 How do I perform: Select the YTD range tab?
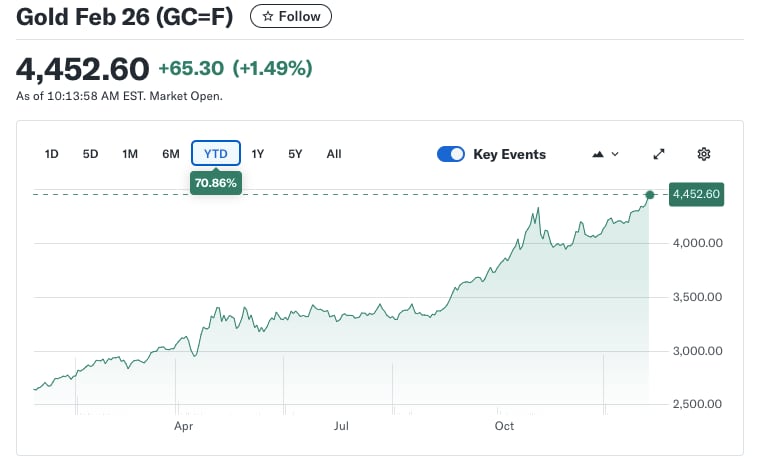(215, 154)
